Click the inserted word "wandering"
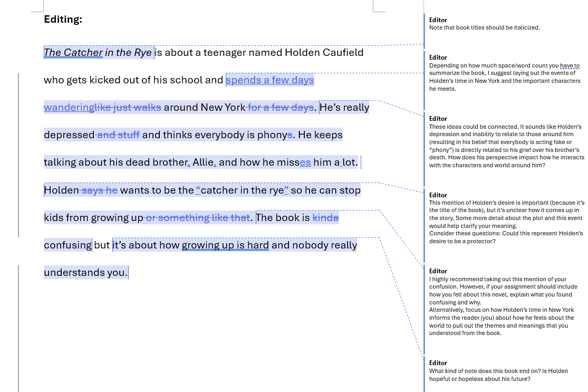 click(69, 107)
